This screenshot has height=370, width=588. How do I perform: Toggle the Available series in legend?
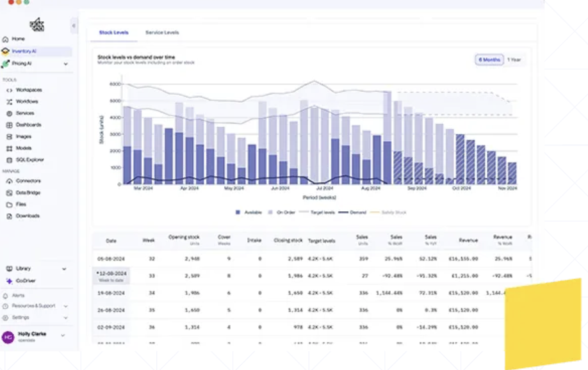249,212
